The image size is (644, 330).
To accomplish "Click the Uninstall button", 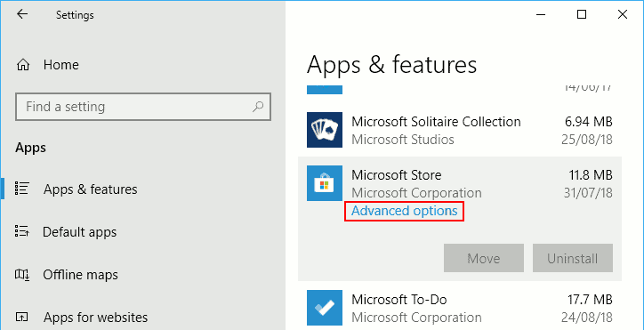I will tap(573, 258).
